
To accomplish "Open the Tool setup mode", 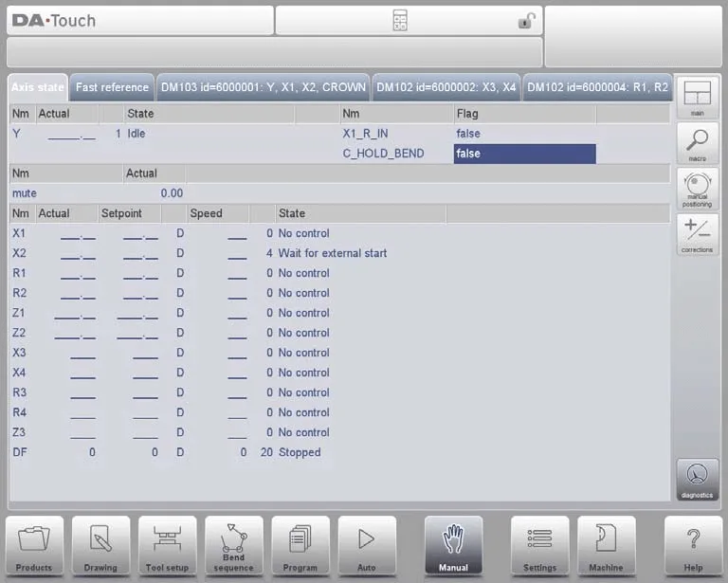I will pyautogui.click(x=167, y=546).
